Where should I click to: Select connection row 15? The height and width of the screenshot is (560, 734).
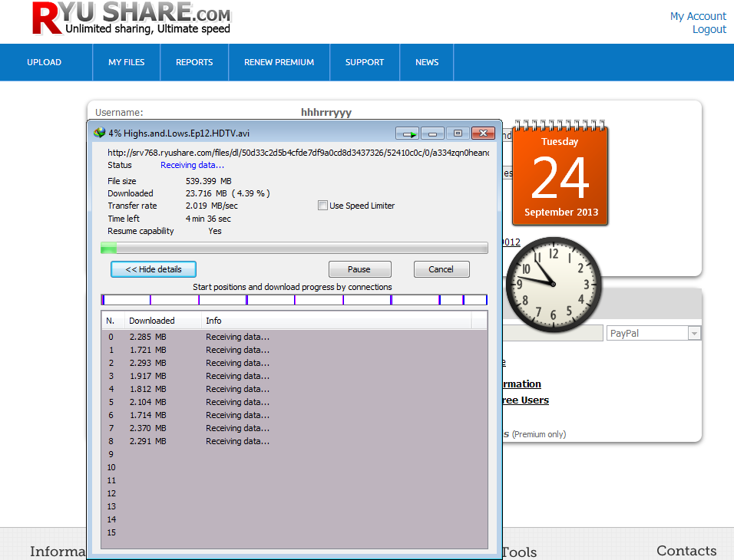[294, 533]
